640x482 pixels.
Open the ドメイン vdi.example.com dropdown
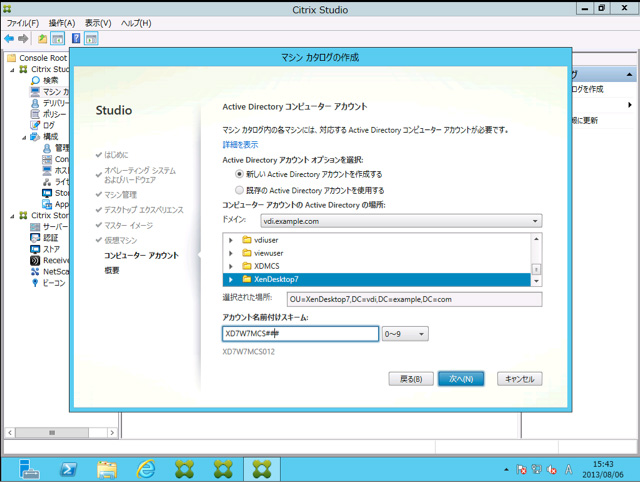click(401, 221)
